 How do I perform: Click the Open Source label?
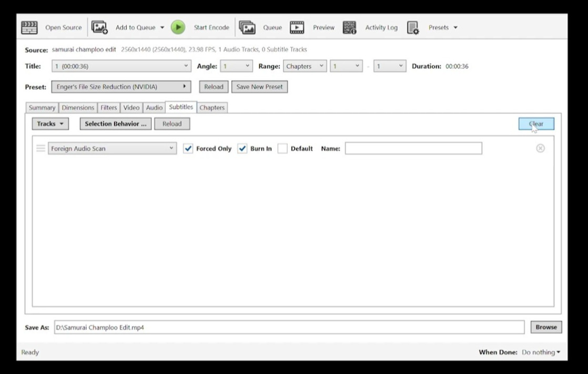63,27
